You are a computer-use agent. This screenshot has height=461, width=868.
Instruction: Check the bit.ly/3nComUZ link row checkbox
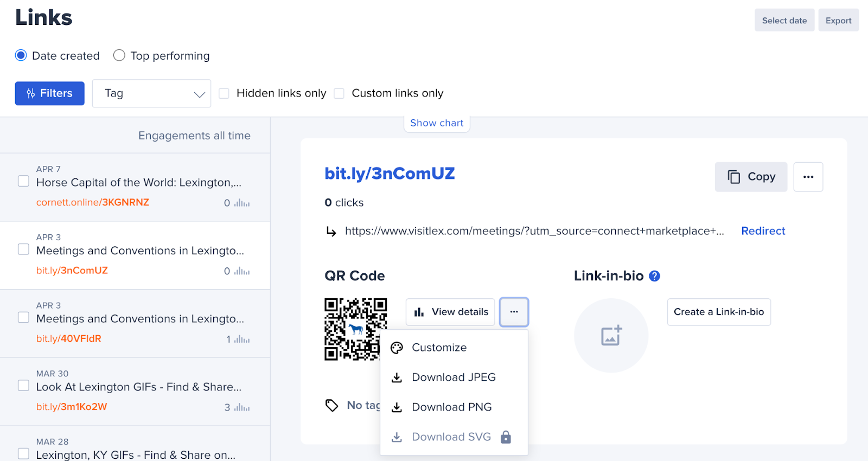point(23,249)
